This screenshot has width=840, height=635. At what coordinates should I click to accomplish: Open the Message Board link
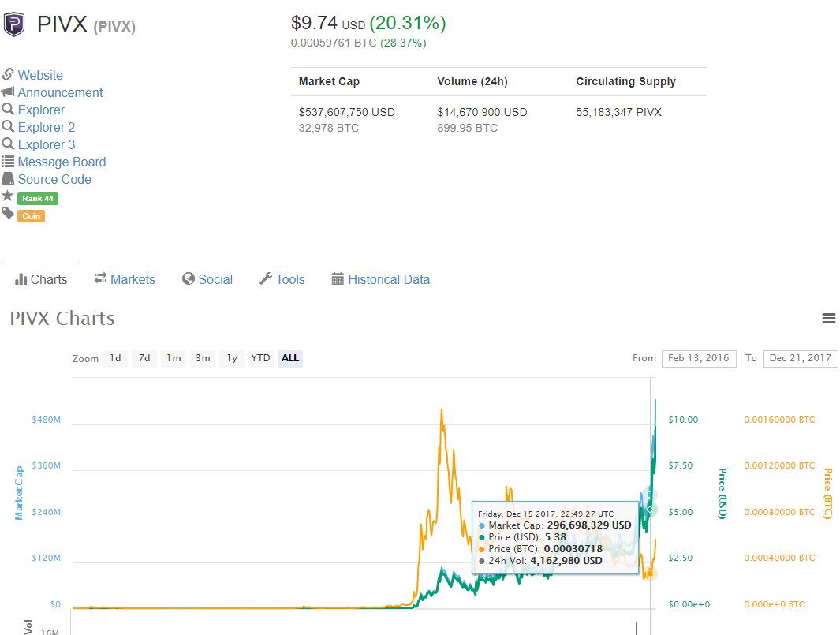click(62, 162)
